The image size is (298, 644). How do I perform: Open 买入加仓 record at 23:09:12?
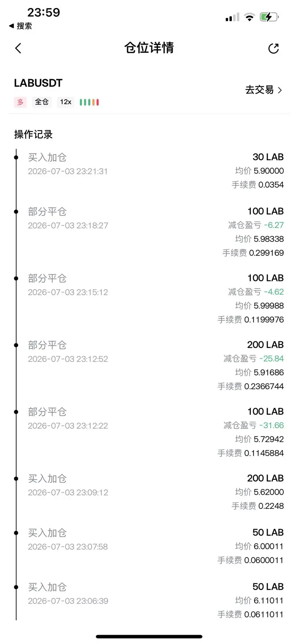click(x=149, y=492)
